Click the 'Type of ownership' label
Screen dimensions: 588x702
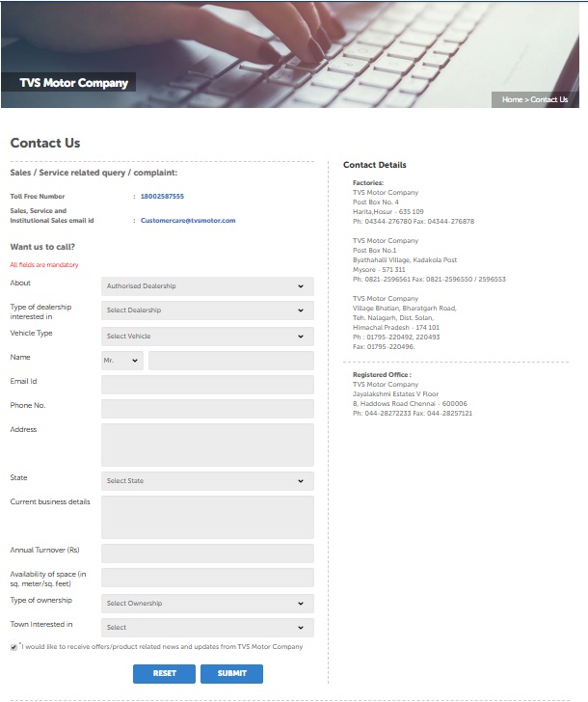[x=41, y=600]
